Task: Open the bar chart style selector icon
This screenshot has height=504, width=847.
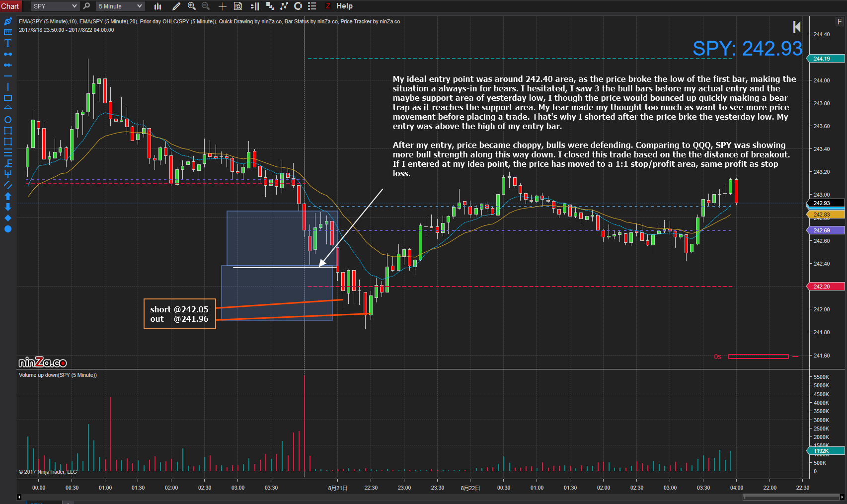Action: tap(157, 6)
